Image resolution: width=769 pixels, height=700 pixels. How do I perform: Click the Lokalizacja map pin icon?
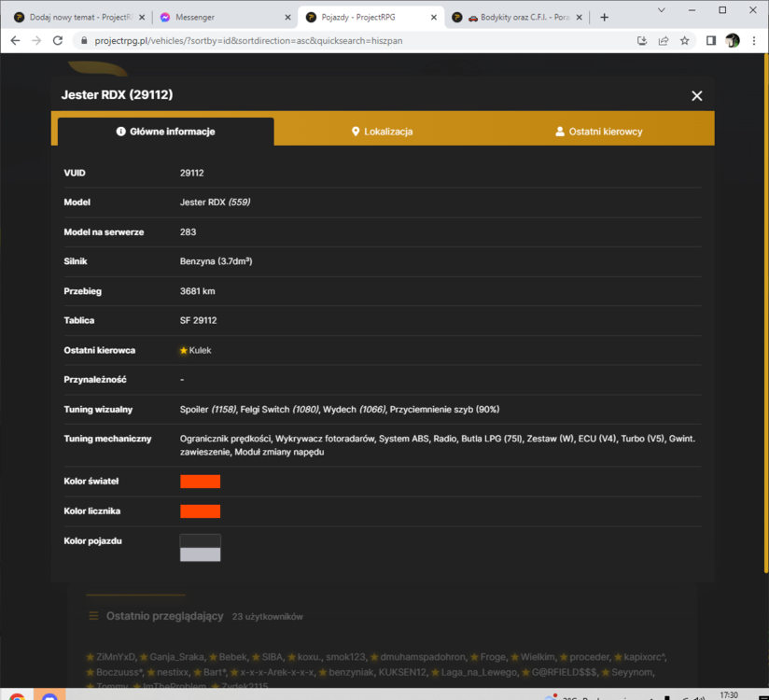[356, 132]
